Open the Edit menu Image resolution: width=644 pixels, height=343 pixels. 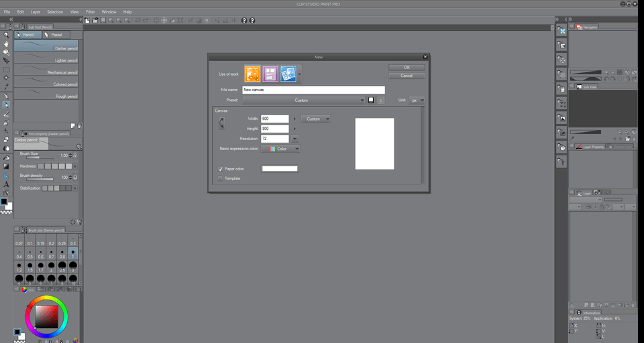coord(21,12)
